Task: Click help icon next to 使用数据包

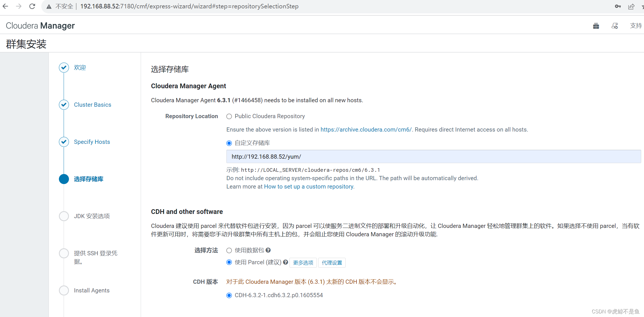Action: (x=268, y=250)
